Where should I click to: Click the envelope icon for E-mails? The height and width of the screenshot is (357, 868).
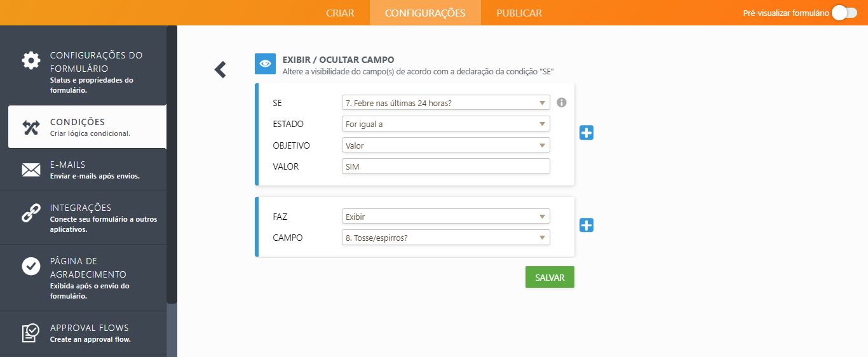click(31, 170)
